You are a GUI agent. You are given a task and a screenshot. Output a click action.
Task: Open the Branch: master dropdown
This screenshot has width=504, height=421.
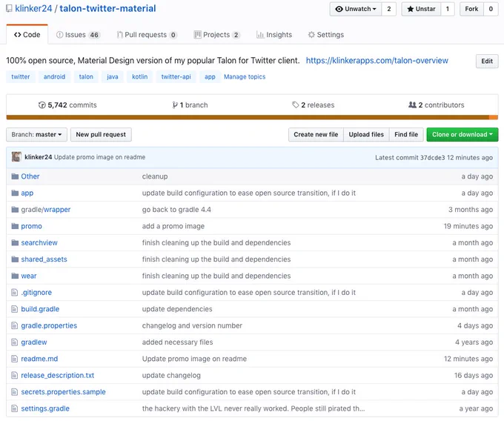coord(36,134)
